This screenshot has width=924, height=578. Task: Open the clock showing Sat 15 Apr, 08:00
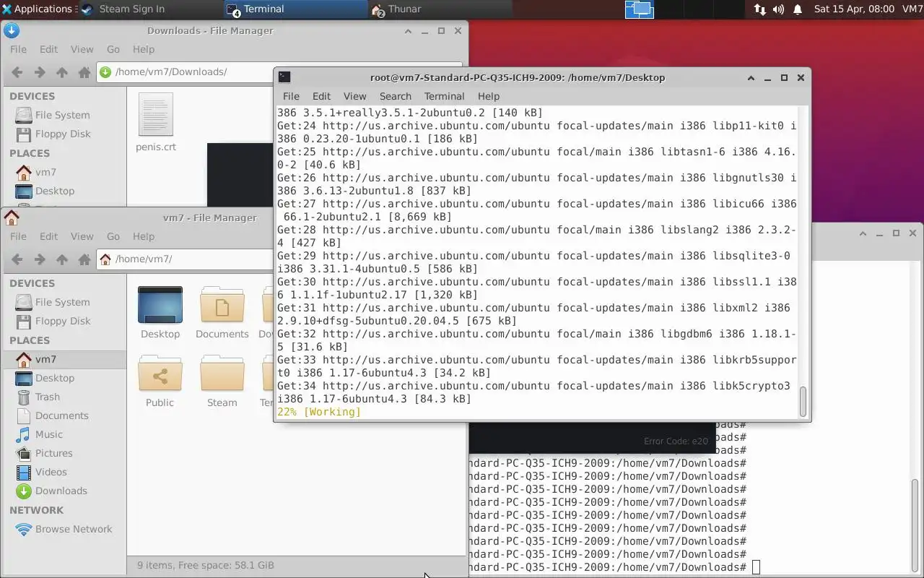pos(854,9)
